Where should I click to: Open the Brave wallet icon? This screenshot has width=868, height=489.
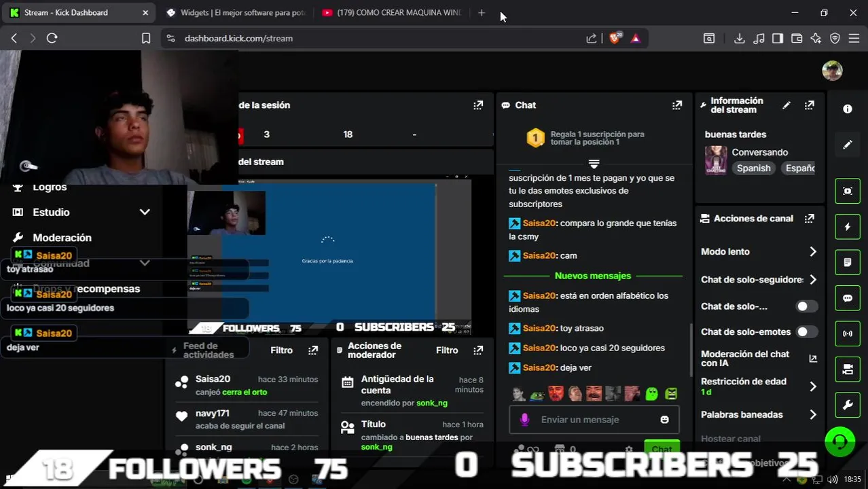[797, 39]
